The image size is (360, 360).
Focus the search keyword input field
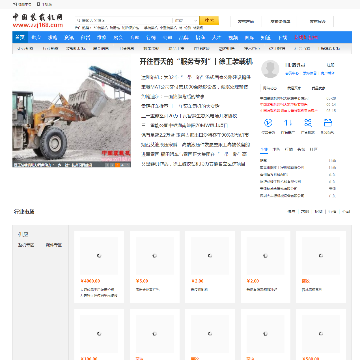pyautogui.click(x=123, y=20)
